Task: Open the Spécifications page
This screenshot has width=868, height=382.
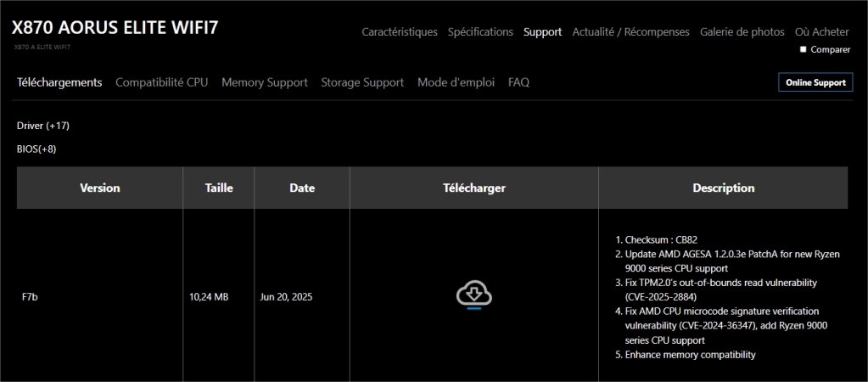Action: point(480,32)
